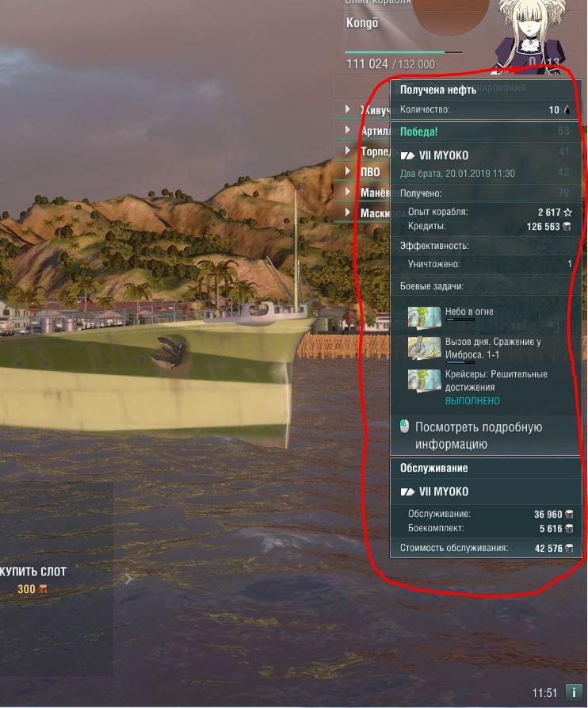Expand the ПВО parameter section

347,171
